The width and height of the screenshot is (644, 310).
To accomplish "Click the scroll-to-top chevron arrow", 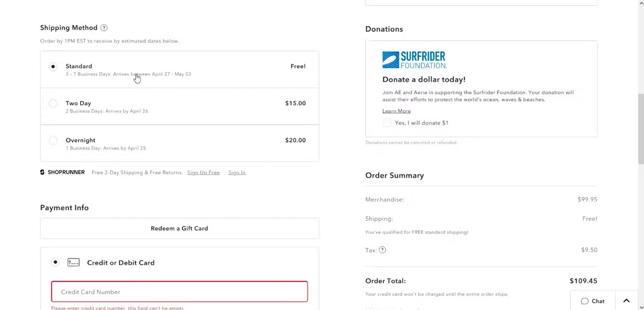I will [x=626, y=301].
